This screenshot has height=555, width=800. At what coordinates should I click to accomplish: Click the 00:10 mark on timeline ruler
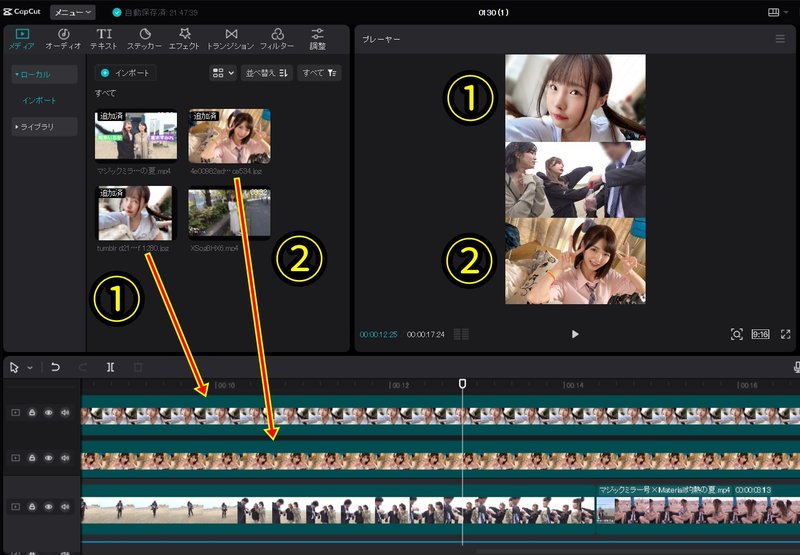(225, 385)
